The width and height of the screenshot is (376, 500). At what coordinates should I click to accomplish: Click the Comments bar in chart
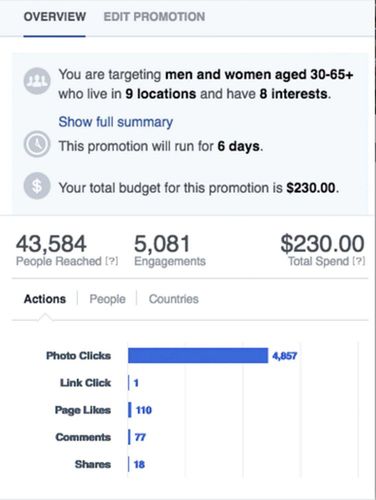click(129, 437)
